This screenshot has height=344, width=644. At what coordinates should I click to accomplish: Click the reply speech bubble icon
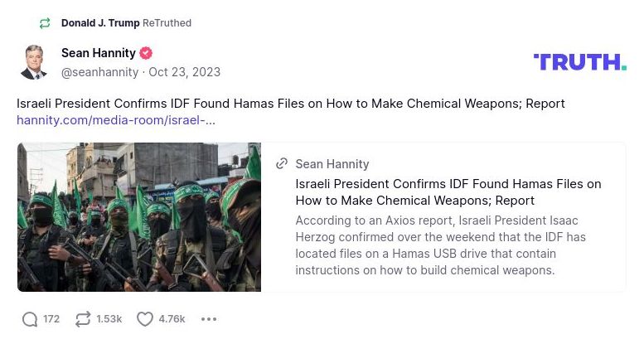tap(30, 319)
